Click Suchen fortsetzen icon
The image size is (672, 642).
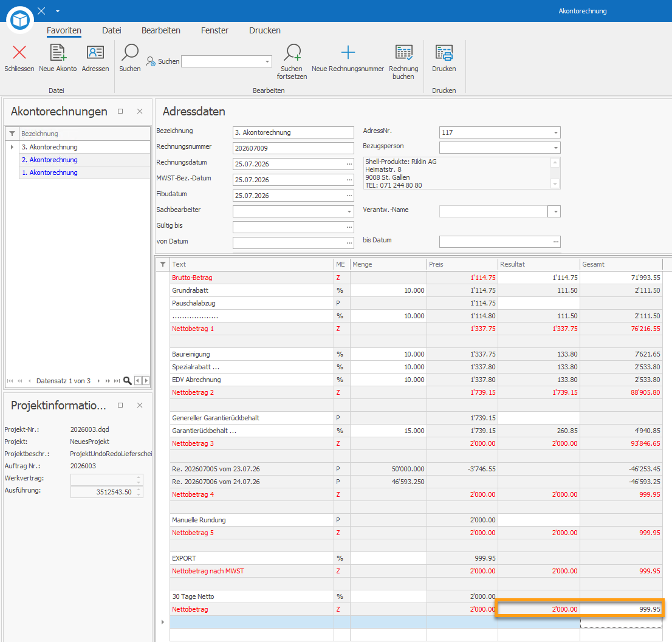click(292, 53)
